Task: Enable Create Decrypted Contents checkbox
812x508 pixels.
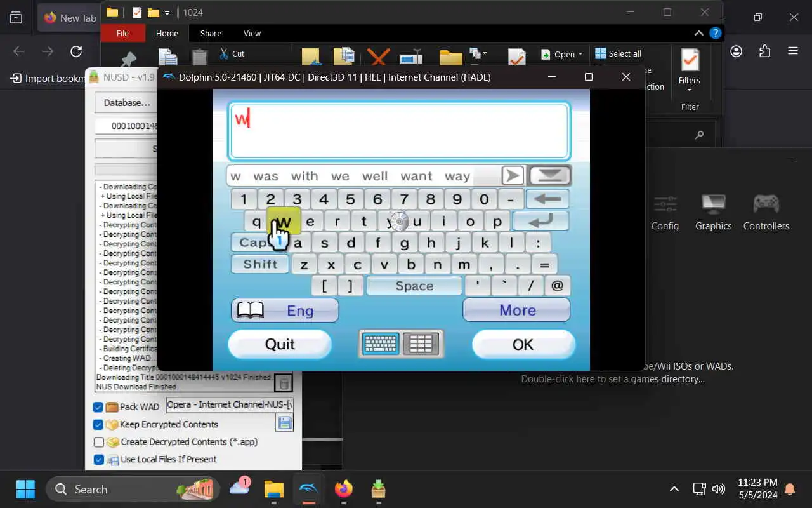Action: point(98,442)
